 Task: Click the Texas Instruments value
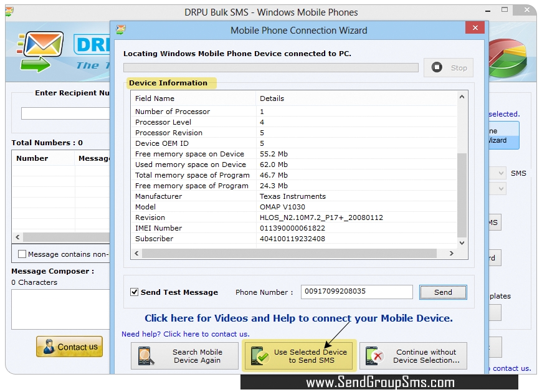coord(293,196)
